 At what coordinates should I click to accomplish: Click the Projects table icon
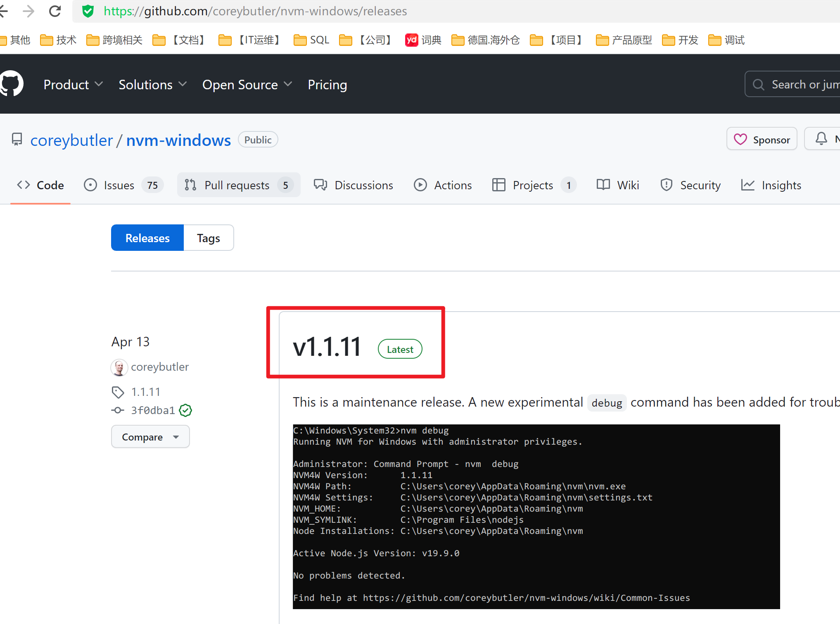pyautogui.click(x=498, y=185)
